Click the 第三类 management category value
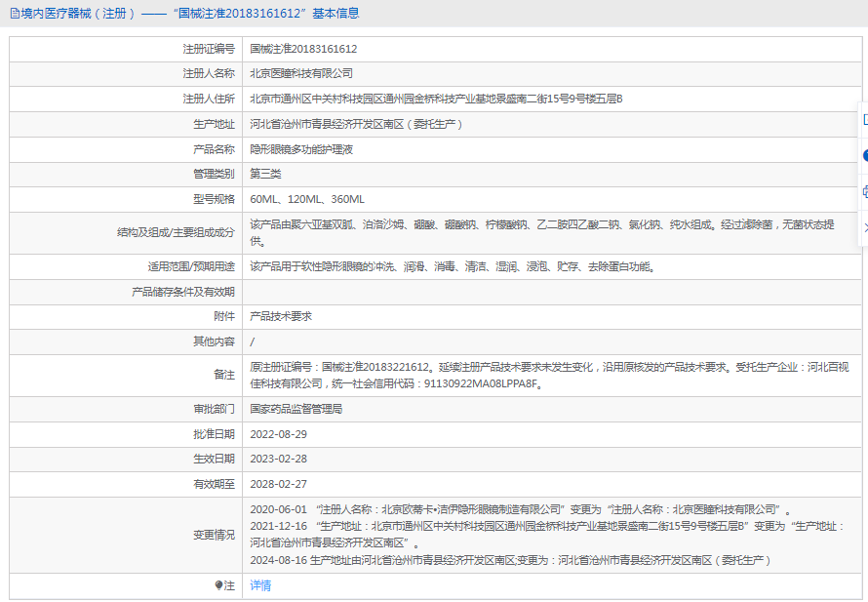868x602 pixels. (265, 174)
